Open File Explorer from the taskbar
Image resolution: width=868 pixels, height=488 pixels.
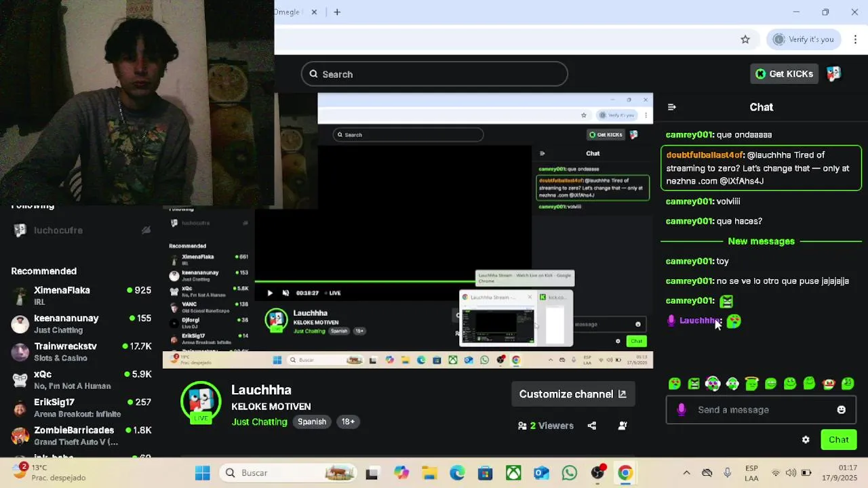tap(429, 473)
